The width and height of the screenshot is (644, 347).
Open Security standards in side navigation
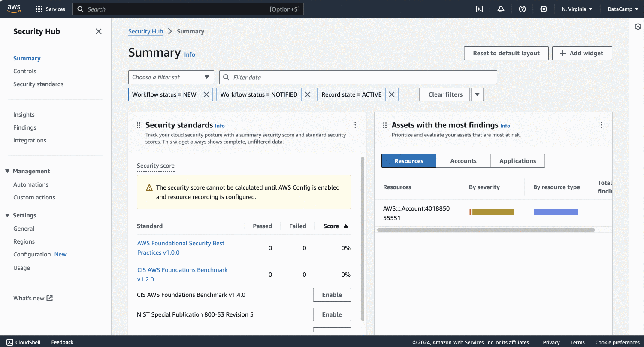tap(39, 84)
